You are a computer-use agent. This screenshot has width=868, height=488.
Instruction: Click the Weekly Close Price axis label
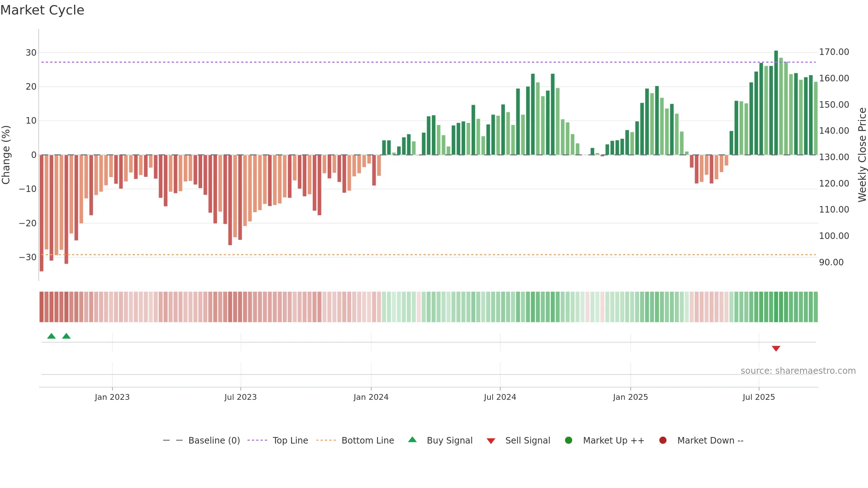(x=862, y=155)
